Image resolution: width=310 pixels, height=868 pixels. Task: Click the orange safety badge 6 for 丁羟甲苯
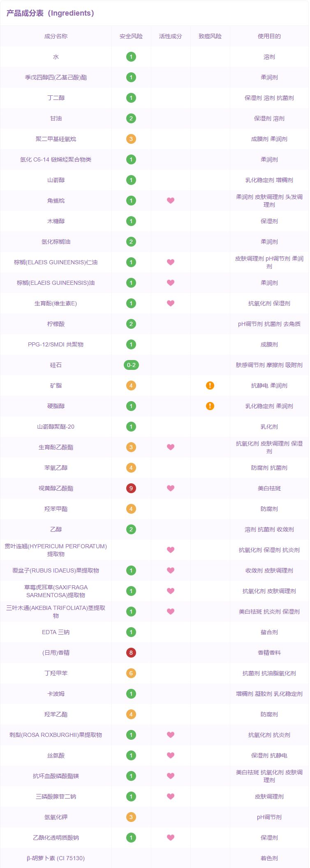point(131,673)
